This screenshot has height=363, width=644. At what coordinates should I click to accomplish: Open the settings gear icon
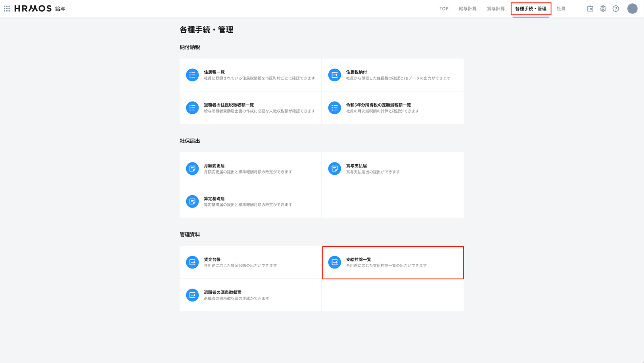click(x=603, y=8)
